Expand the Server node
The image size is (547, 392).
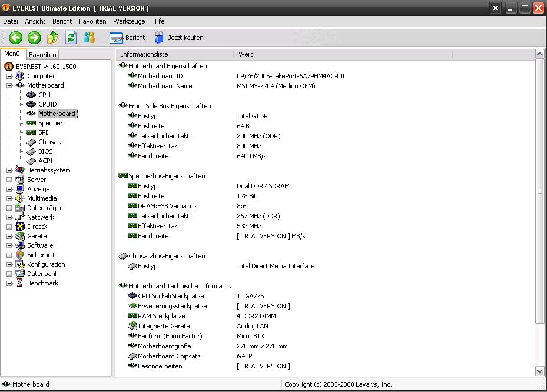(9, 180)
